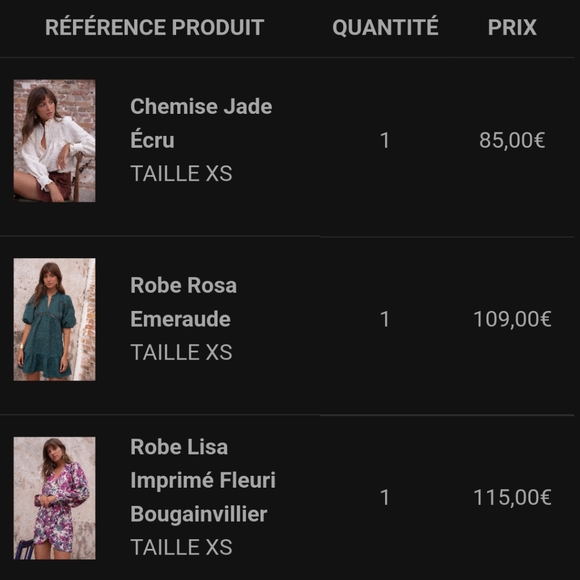
Task: Click TAILLE XS under Robe Rosa Emeraude
Action: (181, 352)
